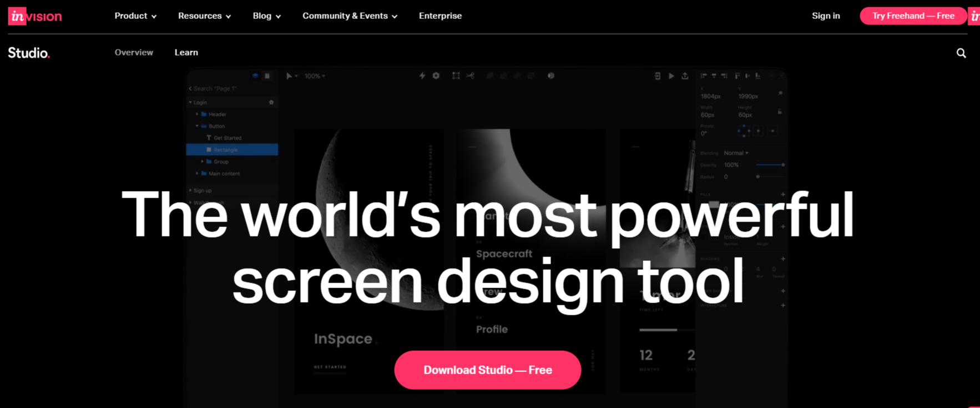Click the home icon beside Login
The image size is (980, 408).
[x=271, y=103]
